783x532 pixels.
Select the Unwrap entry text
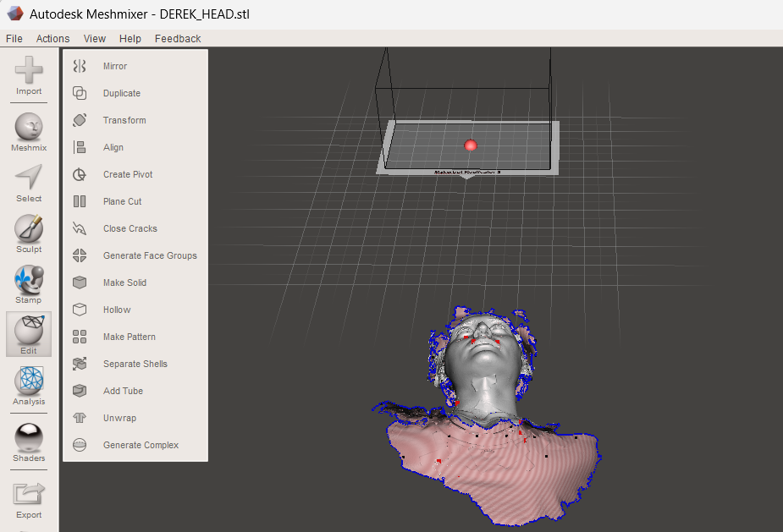pyautogui.click(x=119, y=418)
